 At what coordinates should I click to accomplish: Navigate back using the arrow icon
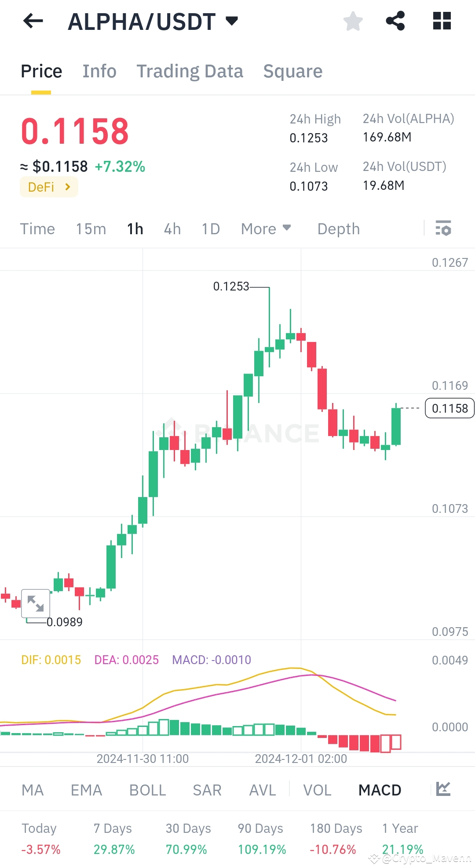pyautogui.click(x=32, y=21)
